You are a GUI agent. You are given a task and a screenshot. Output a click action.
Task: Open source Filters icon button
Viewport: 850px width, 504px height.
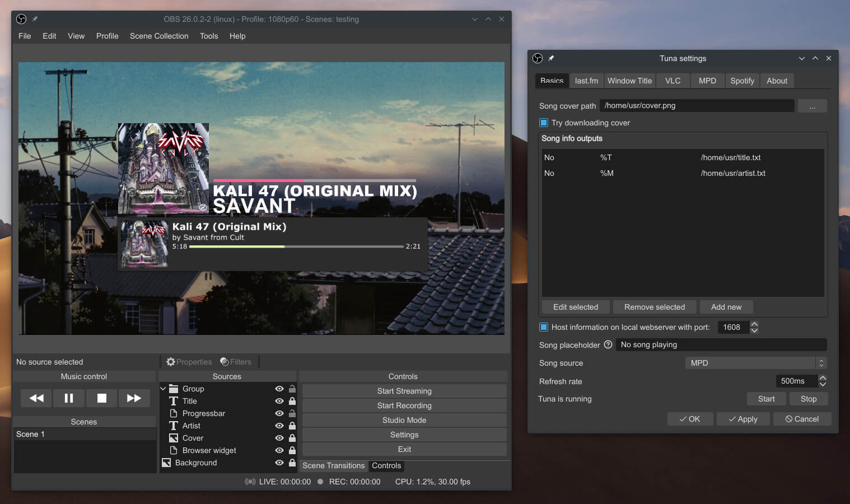pyautogui.click(x=225, y=362)
